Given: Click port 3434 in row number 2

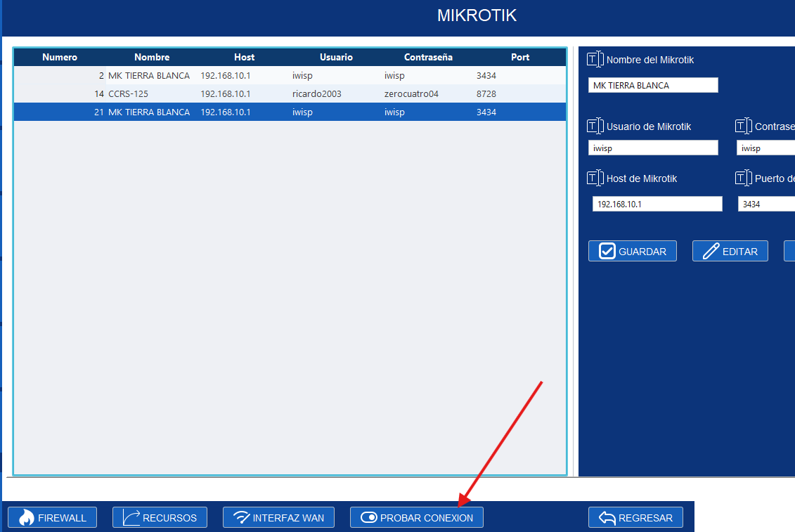Looking at the screenshot, I should tap(486, 76).
